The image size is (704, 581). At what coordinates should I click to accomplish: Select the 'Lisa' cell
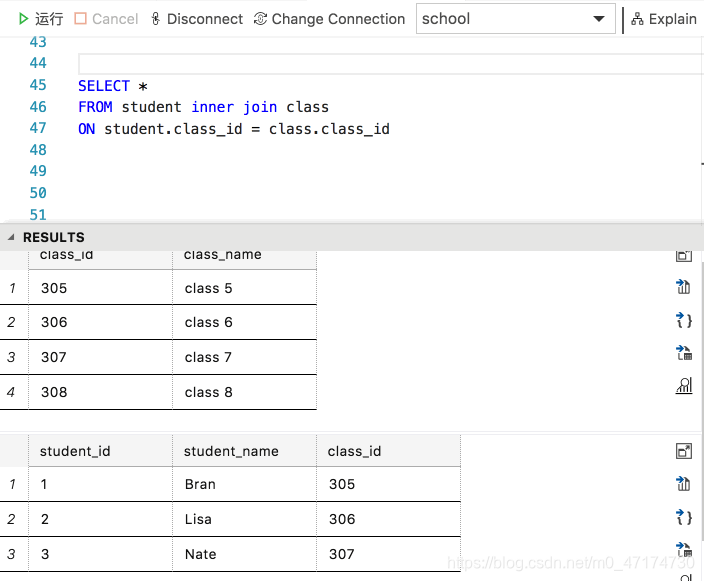pyautogui.click(x=245, y=519)
